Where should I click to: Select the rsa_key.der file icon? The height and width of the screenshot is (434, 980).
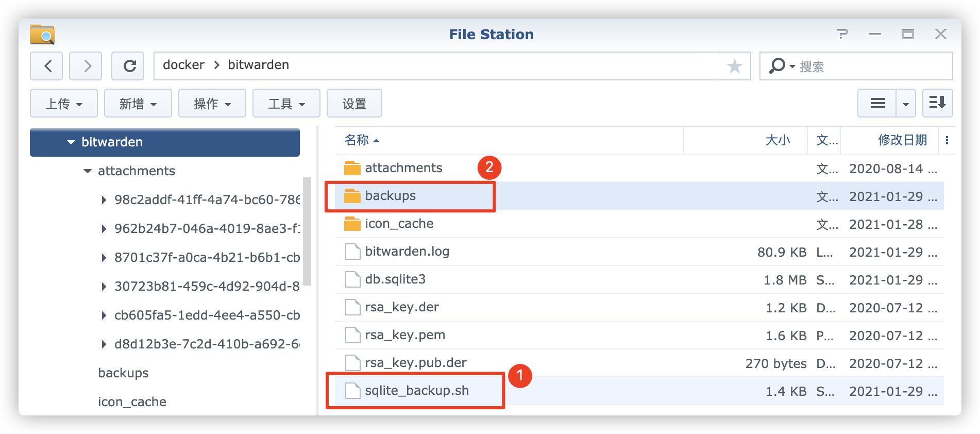[x=352, y=307]
